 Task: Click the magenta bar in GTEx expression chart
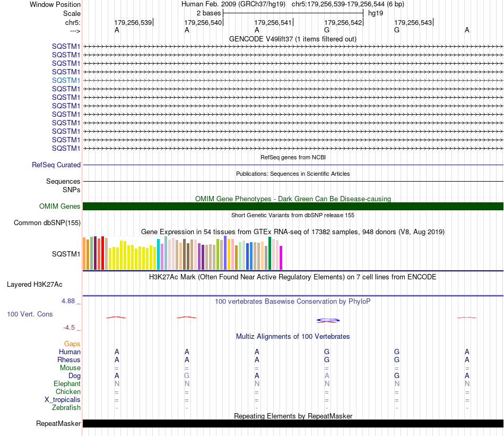pos(281,258)
